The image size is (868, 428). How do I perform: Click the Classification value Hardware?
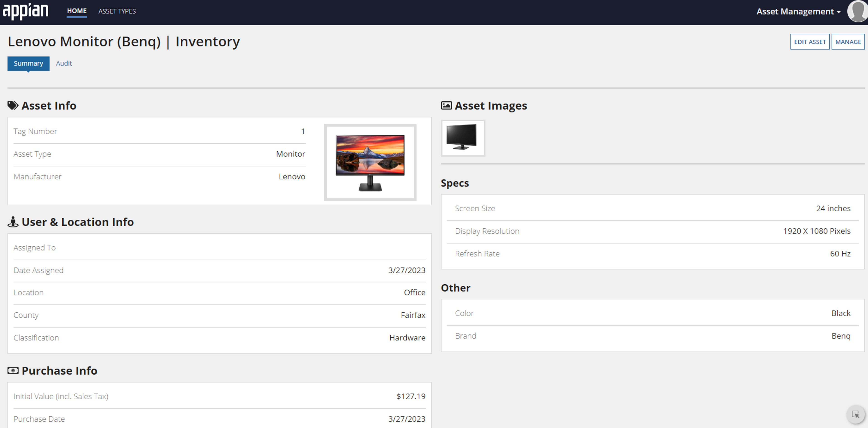[x=407, y=337]
